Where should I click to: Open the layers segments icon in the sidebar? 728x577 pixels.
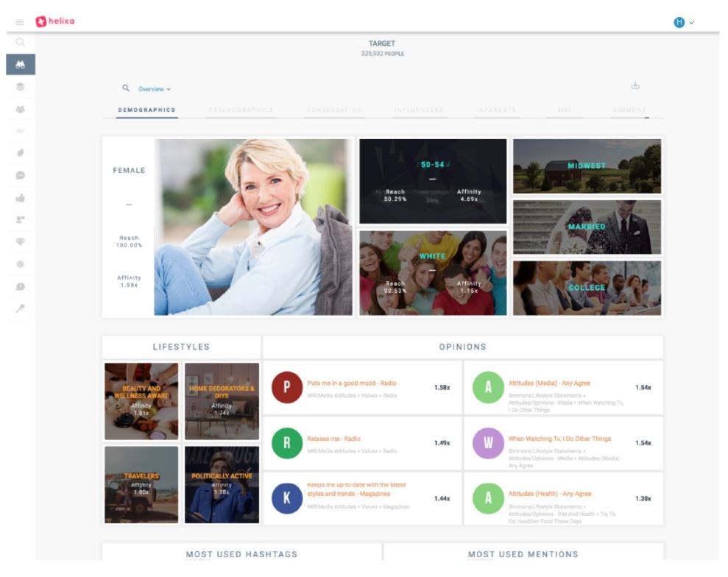[20, 87]
